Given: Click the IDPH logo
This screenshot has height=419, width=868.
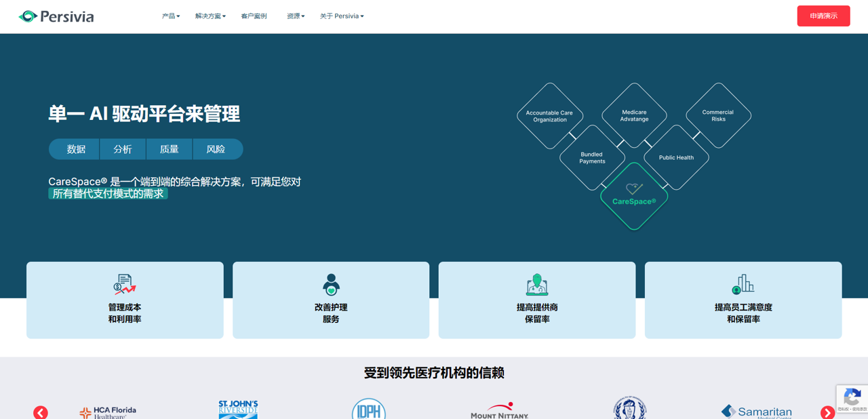Looking at the screenshot, I should tap(369, 409).
